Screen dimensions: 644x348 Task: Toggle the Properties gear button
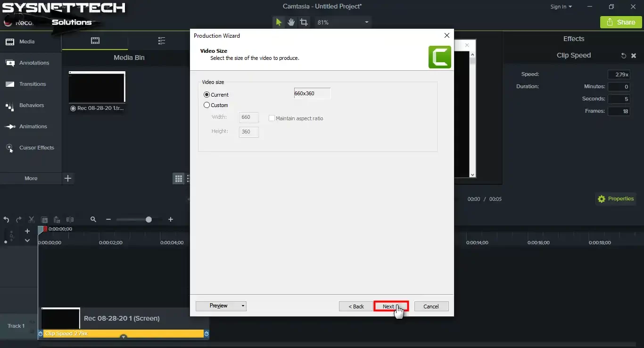tap(616, 199)
